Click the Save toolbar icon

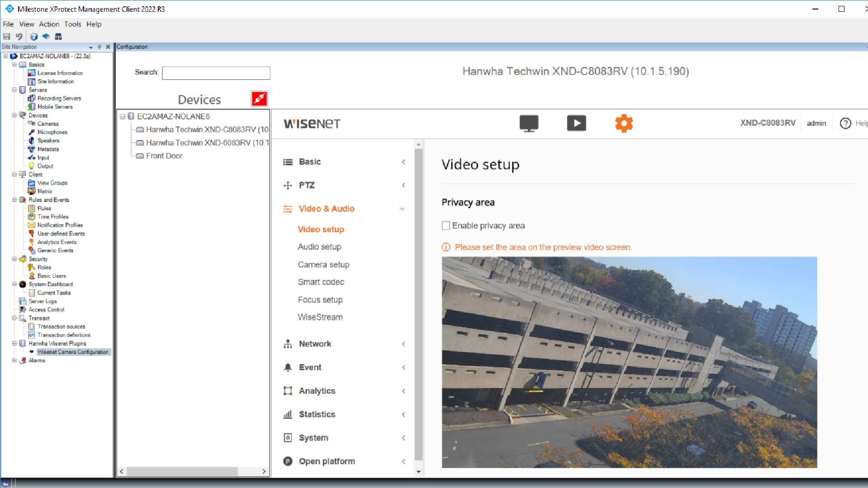tap(7, 37)
